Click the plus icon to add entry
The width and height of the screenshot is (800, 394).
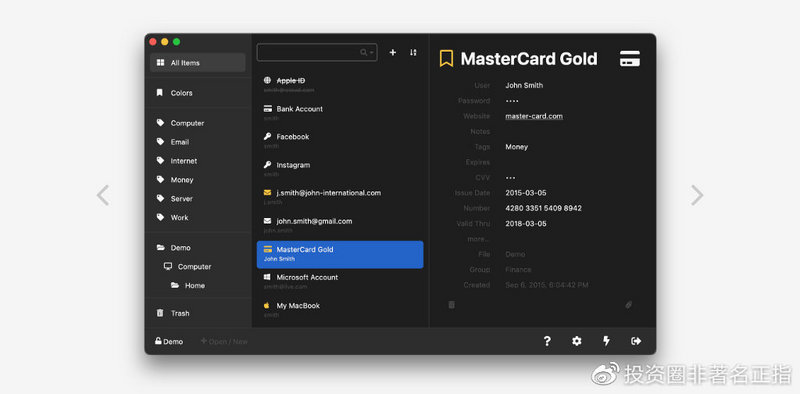pos(392,52)
